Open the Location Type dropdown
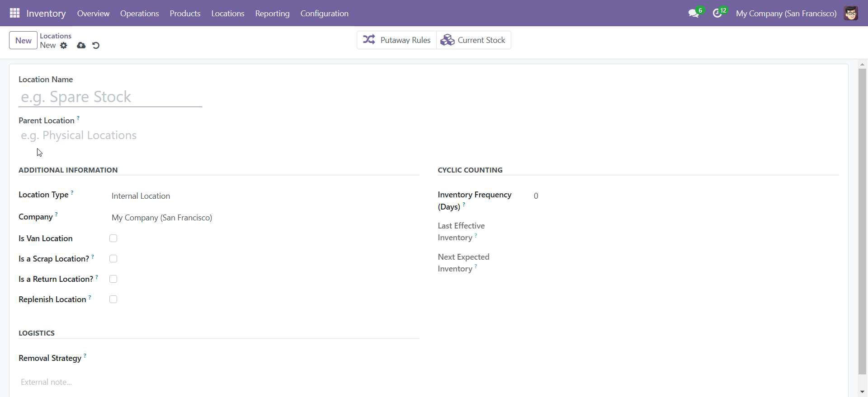Screen dimensions: 868x397 point(262,196)
